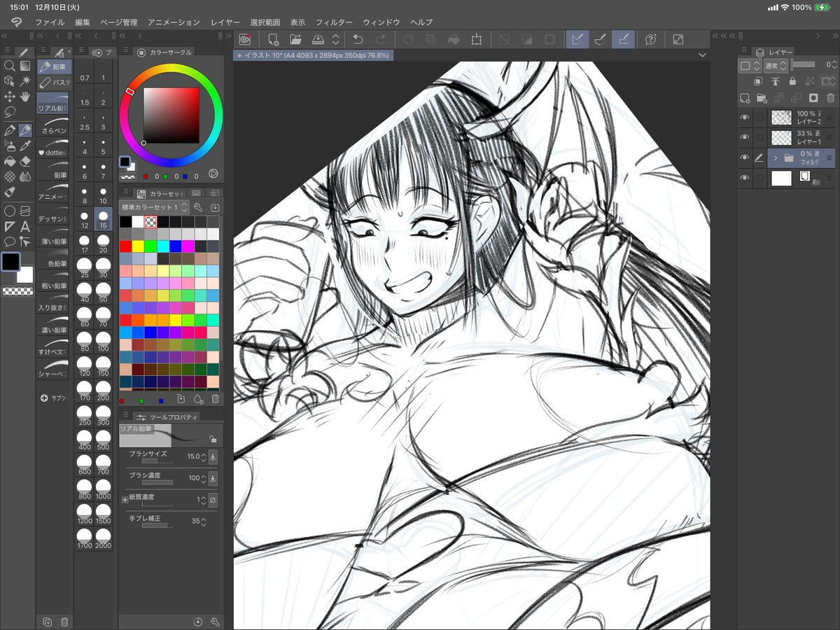
Task: Create a new raster layer
Action: pos(745,97)
